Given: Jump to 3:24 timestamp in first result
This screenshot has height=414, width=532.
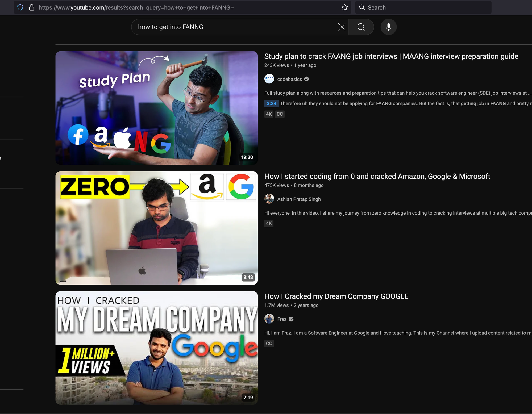Looking at the screenshot, I should (x=271, y=103).
